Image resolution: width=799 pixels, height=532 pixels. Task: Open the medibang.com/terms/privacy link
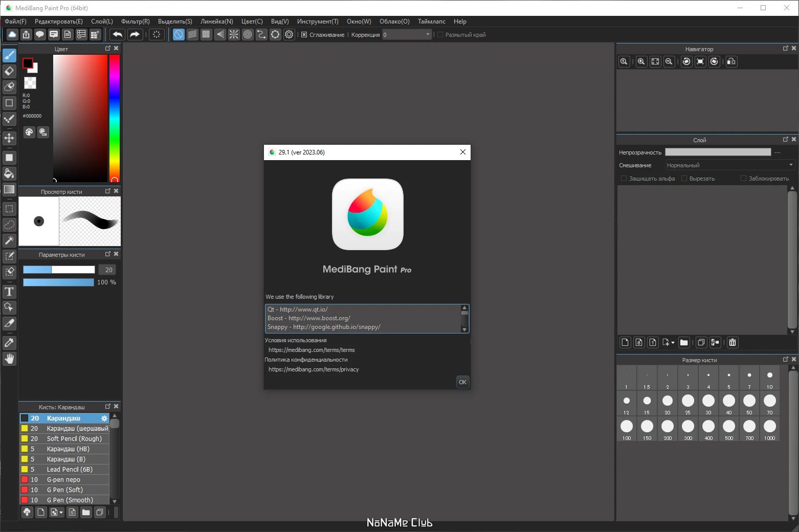coord(314,369)
